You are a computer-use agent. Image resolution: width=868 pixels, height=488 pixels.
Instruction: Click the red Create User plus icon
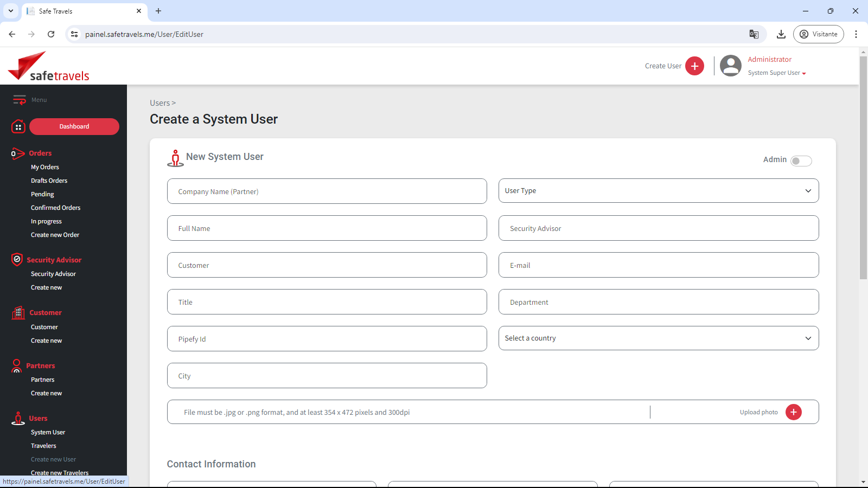coord(694,66)
